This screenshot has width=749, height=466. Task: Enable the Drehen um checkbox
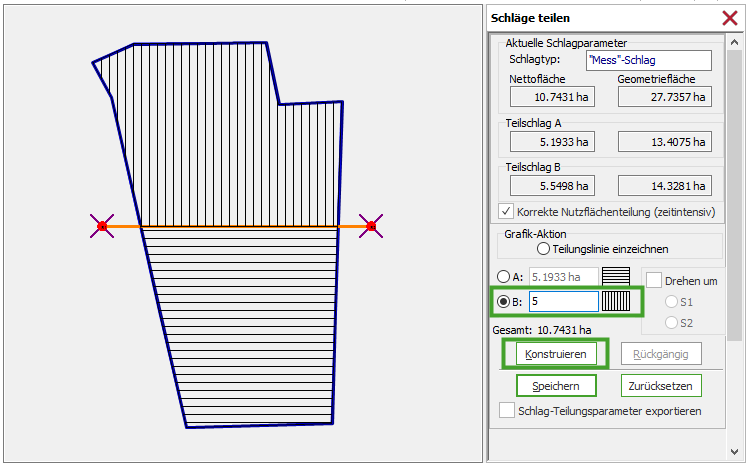(654, 282)
